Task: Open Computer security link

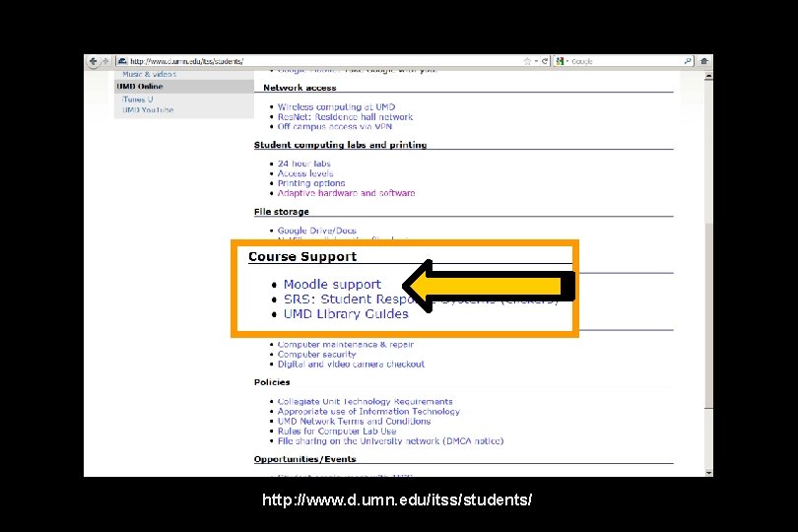Action: point(316,355)
